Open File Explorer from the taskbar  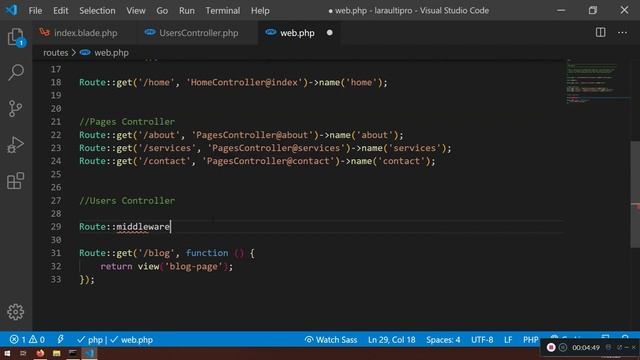coord(56,353)
